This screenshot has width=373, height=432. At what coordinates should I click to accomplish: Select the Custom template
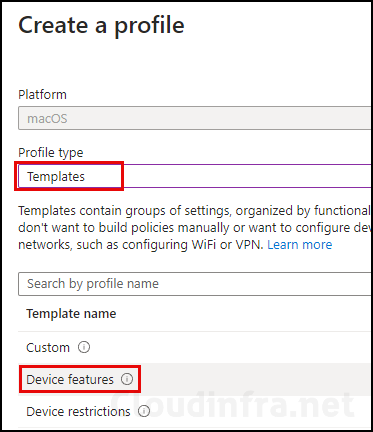tap(48, 347)
